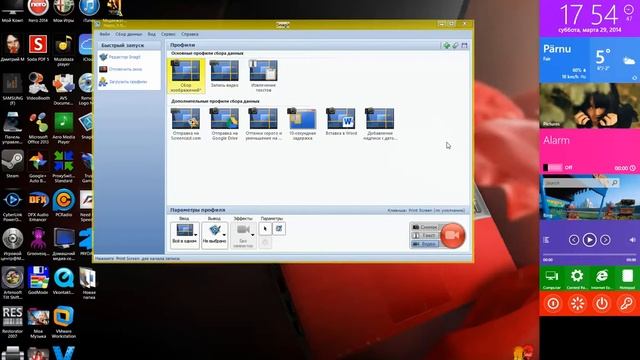Click the search magnifier icon in Bing tile
The width and height of the screenshot is (640, 360).
pos(614,183)
